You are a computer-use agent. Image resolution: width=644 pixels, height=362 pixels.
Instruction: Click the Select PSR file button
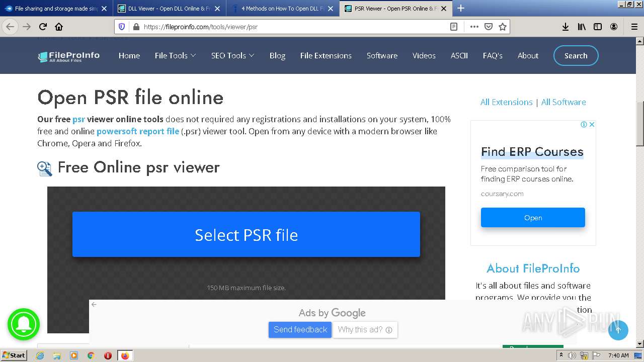click(x=246, y=234)
